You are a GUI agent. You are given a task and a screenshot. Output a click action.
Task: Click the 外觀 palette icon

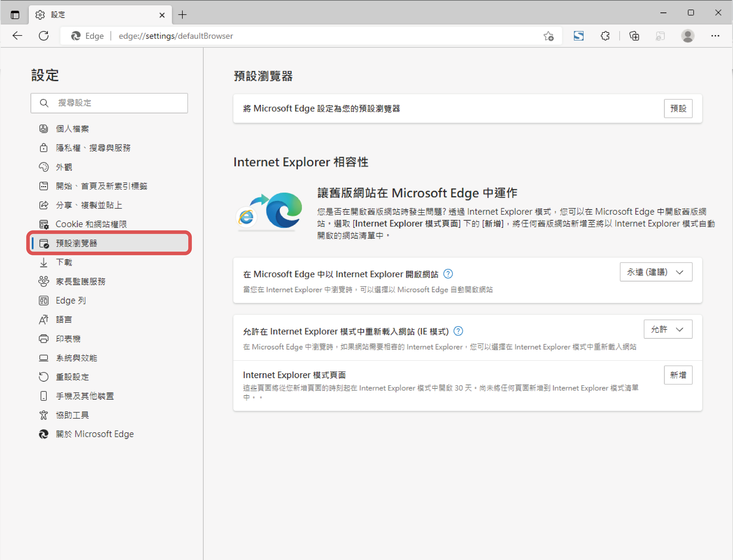coord(44,167)
